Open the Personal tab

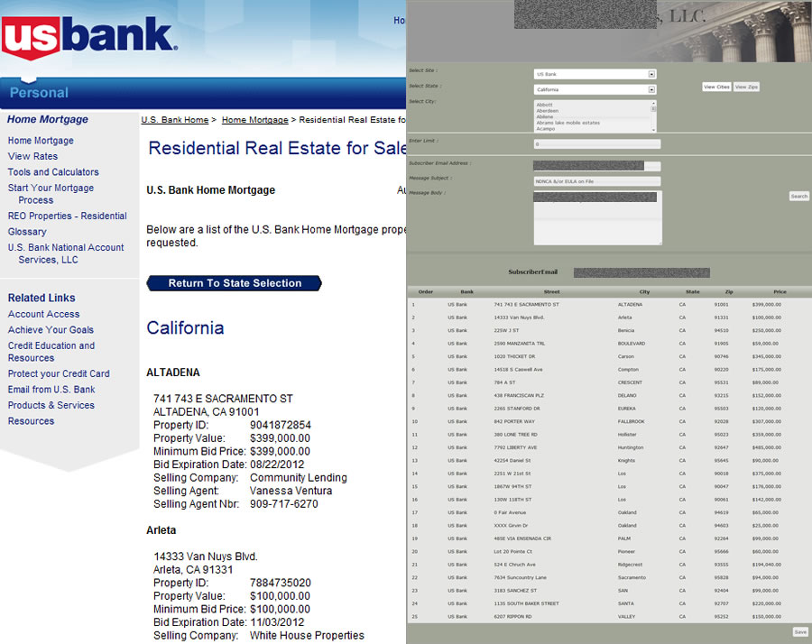[x=39, y=93]
